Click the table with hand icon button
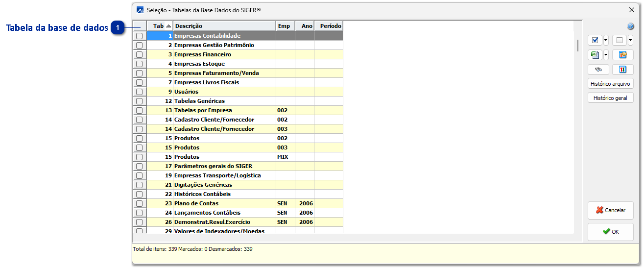 coord(622,55)
